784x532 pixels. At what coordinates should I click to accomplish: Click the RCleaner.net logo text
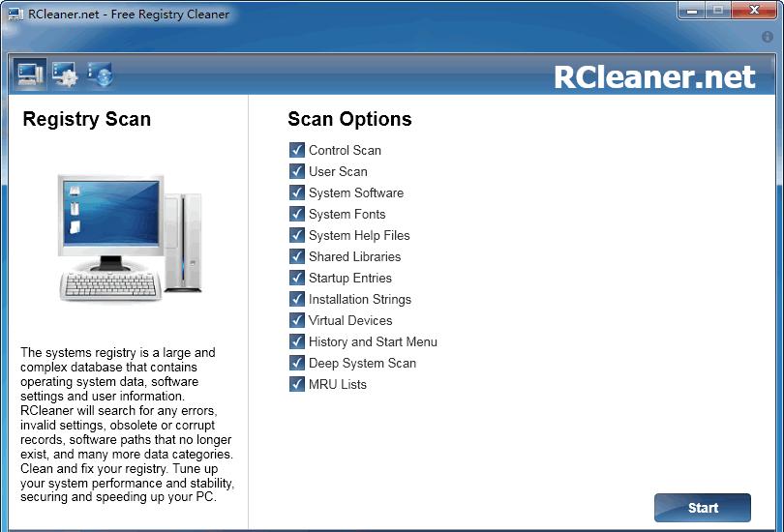click(654, 77)
